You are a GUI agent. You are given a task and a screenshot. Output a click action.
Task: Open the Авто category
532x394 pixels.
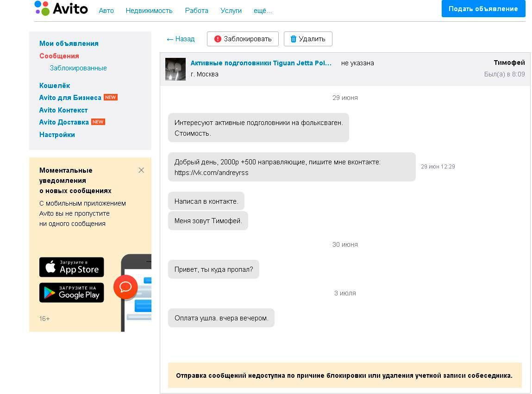coord(106,11)
